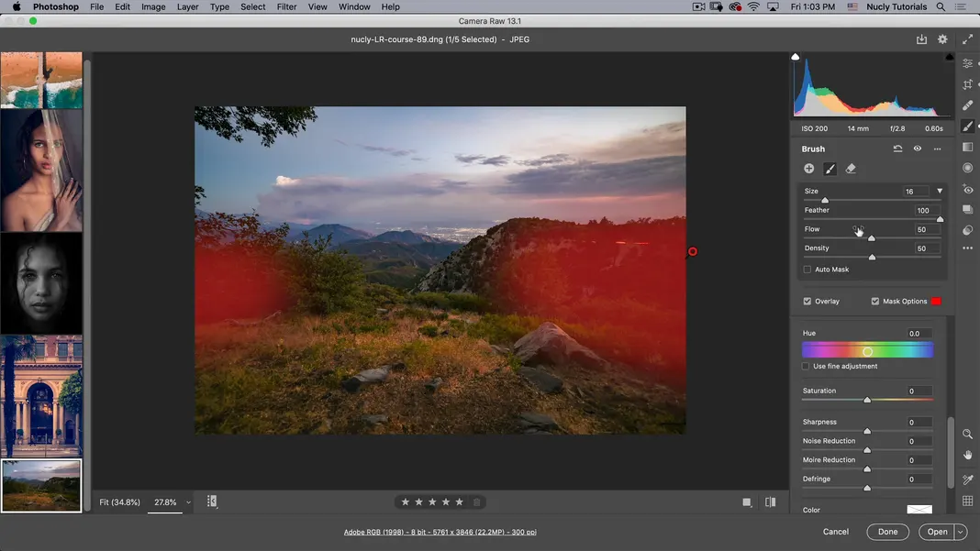Switch to add brush mode icon
Image resolution: width=980 pixels, height=551 pixels.
coord(830,169)
